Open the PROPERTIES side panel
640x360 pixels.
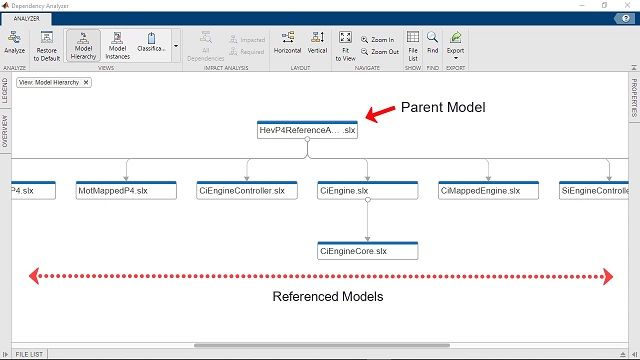point(634,98)
